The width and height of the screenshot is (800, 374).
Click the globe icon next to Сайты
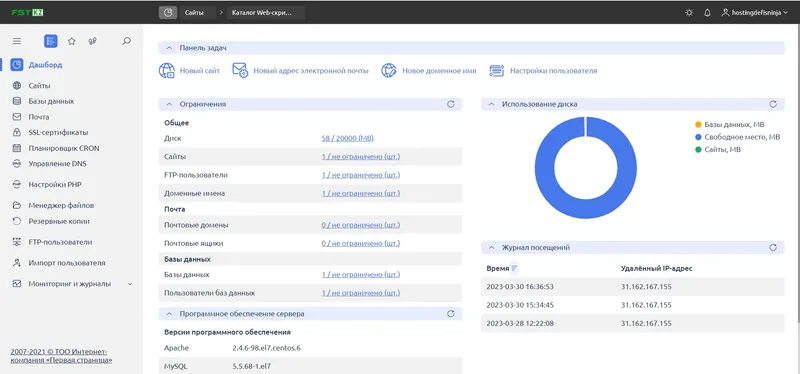point(17,86)
